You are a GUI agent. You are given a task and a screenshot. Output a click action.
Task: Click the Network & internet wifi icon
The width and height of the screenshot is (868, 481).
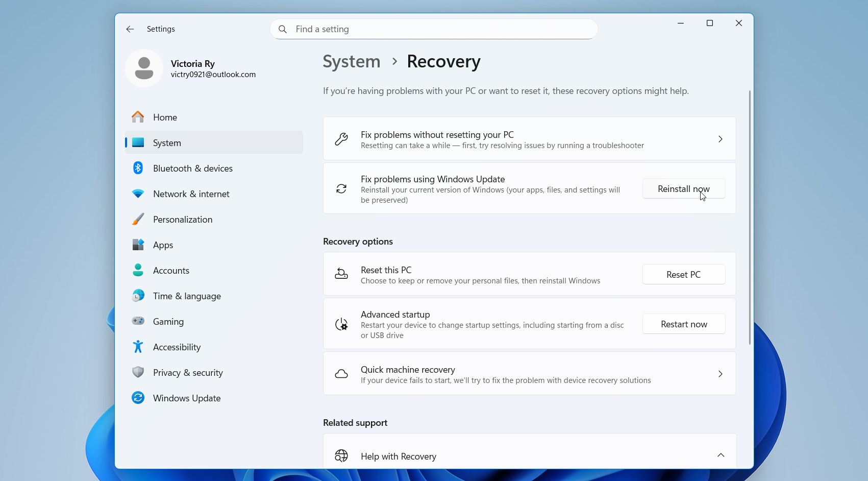(x=138, y=194)
